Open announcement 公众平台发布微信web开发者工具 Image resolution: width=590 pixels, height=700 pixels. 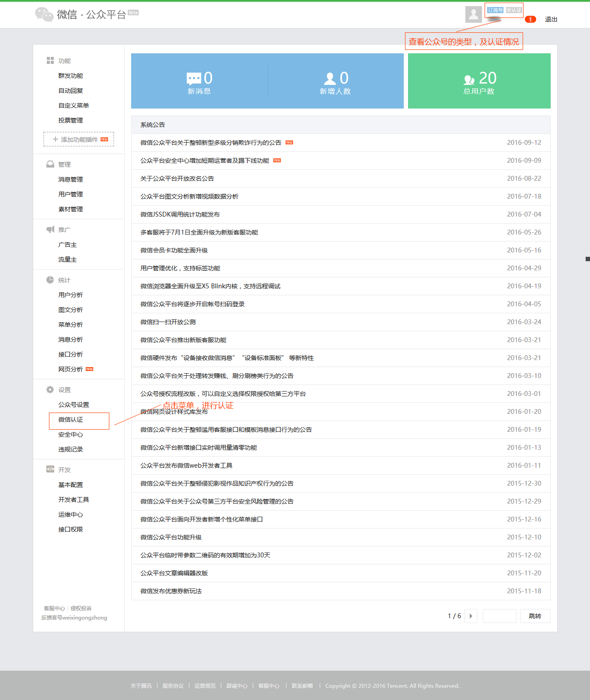pyautogui.click(x=186, y=465)
